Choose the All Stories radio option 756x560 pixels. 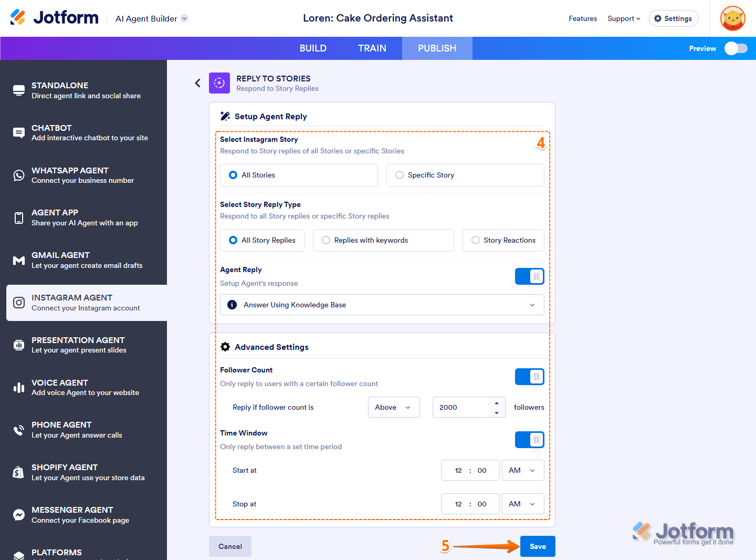299,175
